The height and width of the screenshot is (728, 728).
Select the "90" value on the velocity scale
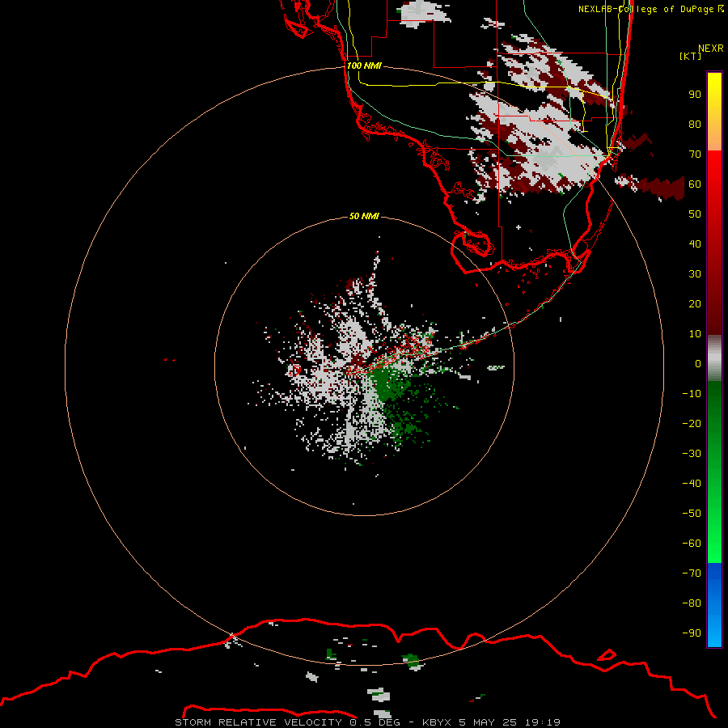pyautogui.click(x=695, y=95)
